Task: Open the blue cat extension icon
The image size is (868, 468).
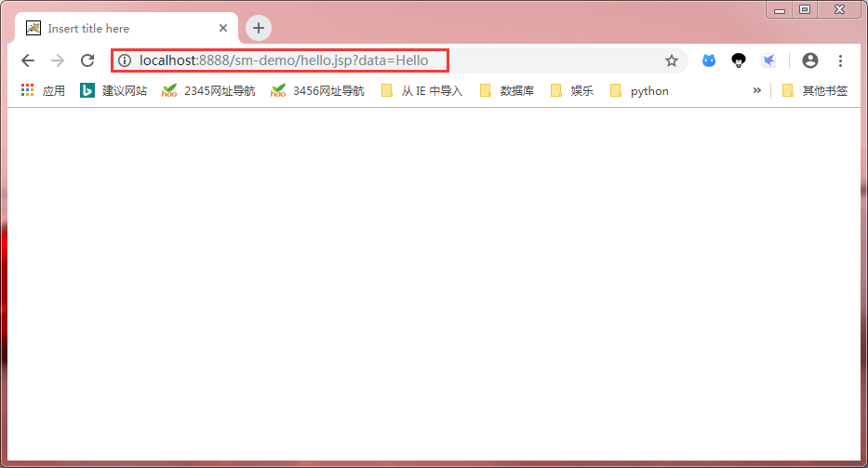Action: [709, 60]
